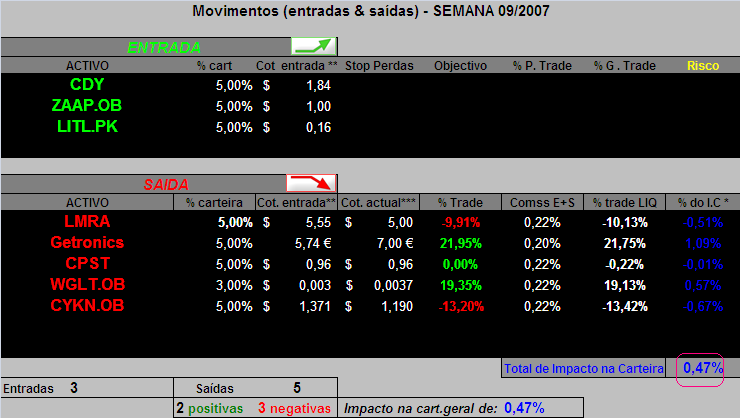Select Getronics trade result 21,95%
Viewport: 740px width, 418px height.
click(x=461, y=243)
